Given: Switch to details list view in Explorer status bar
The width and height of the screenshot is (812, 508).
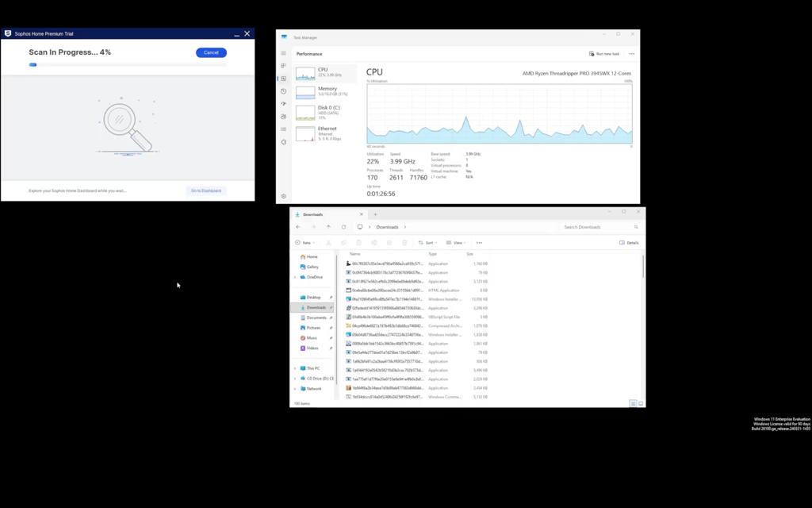Looking at the screenshot, I should [x=633, y=403].
